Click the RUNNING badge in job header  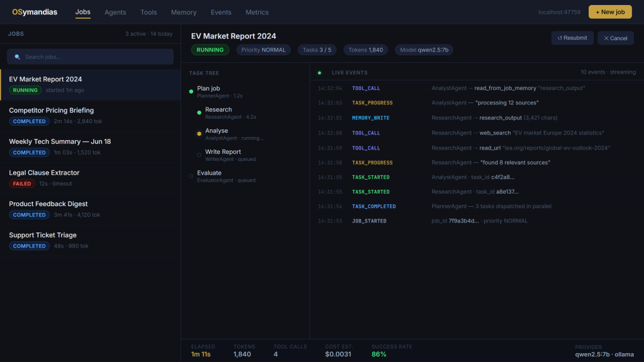pos(210,50)
